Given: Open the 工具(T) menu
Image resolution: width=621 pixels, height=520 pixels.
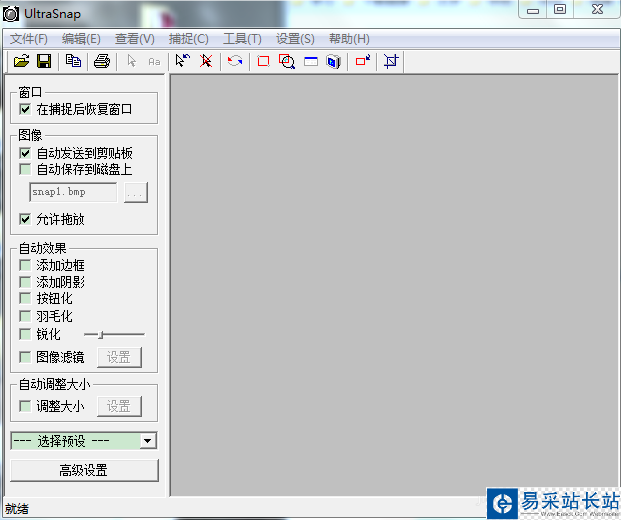Looking at the screenshot, I should 242,39.
